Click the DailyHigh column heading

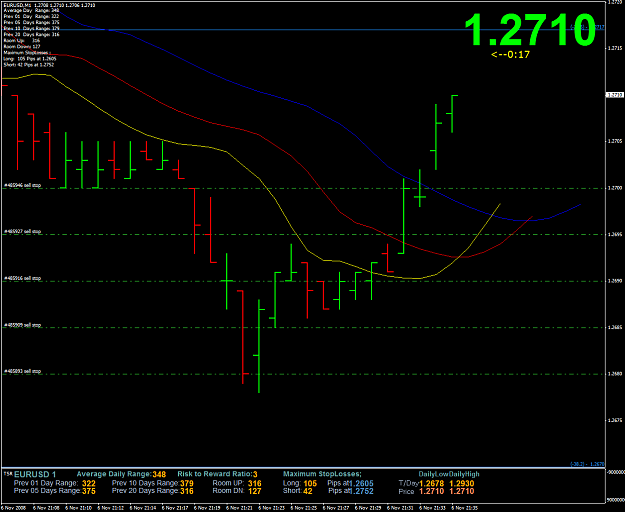click(464, 474)
